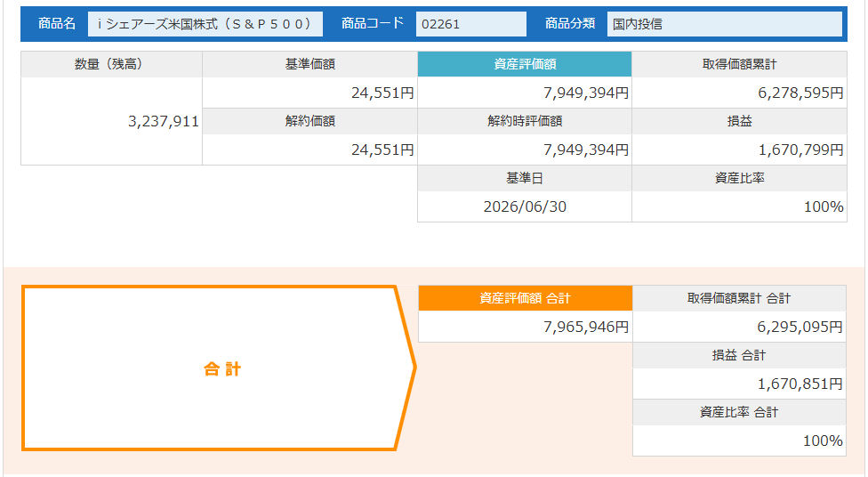Viewport: 868px width, 477px height.
Task: Click the 取得価額累計 合計 header
Action: 740,298
